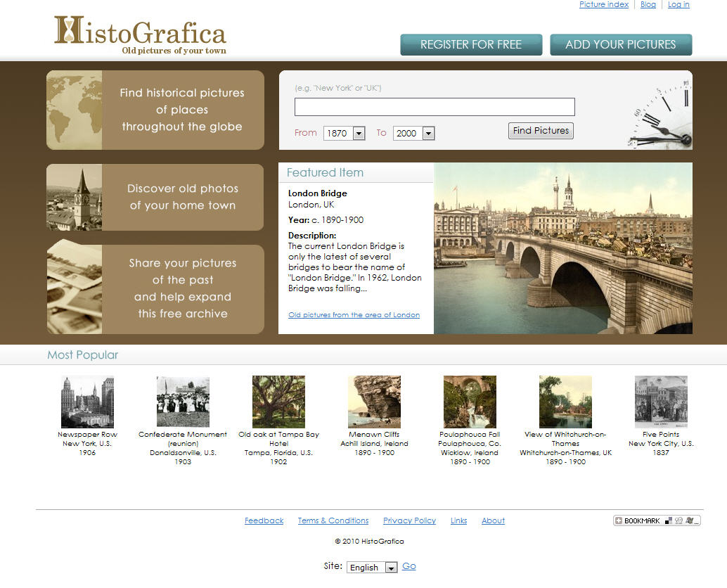Click the HistoGrafica logo
The height and width of the screenshot is (588, 727).
(x=140, y=35)
